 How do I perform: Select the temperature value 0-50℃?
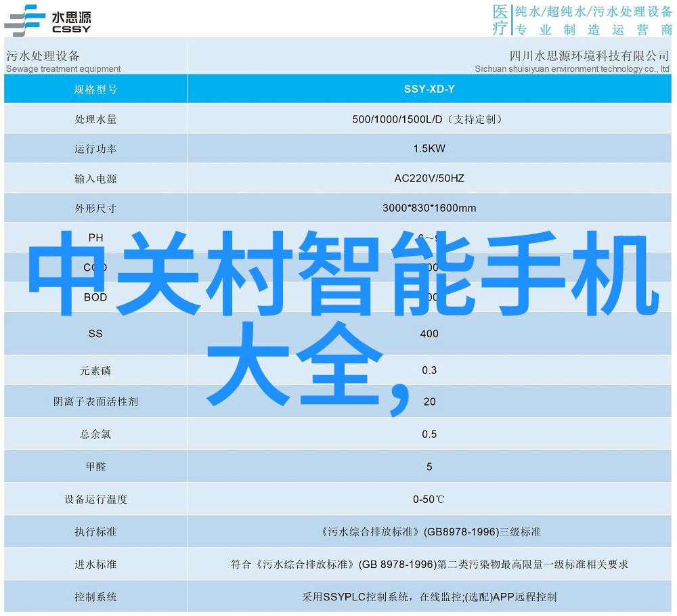pyautogui.click(x=429, y=500)
